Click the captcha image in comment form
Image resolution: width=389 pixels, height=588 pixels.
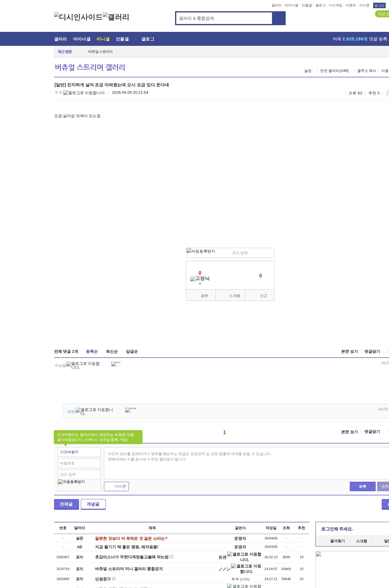pos(71,482)
